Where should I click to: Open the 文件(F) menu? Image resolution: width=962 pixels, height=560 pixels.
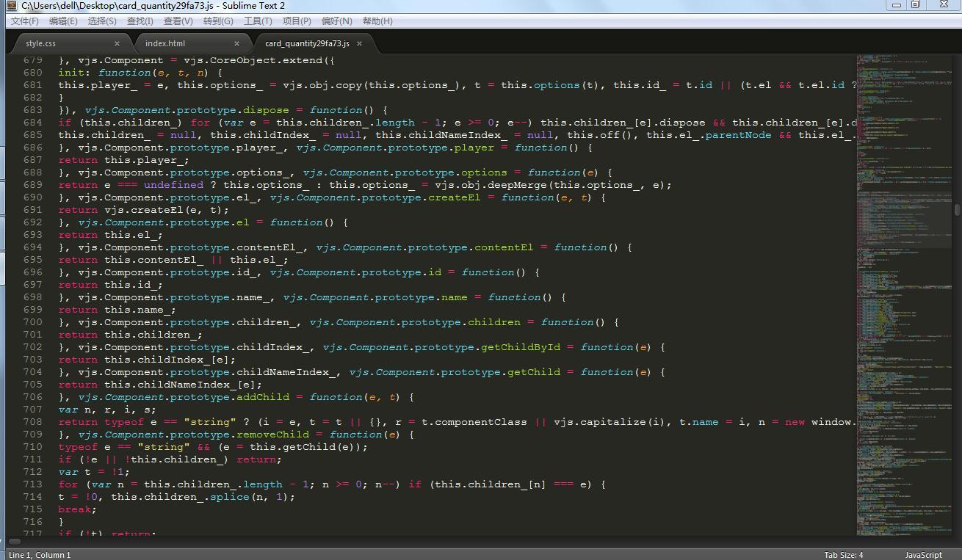25,21
